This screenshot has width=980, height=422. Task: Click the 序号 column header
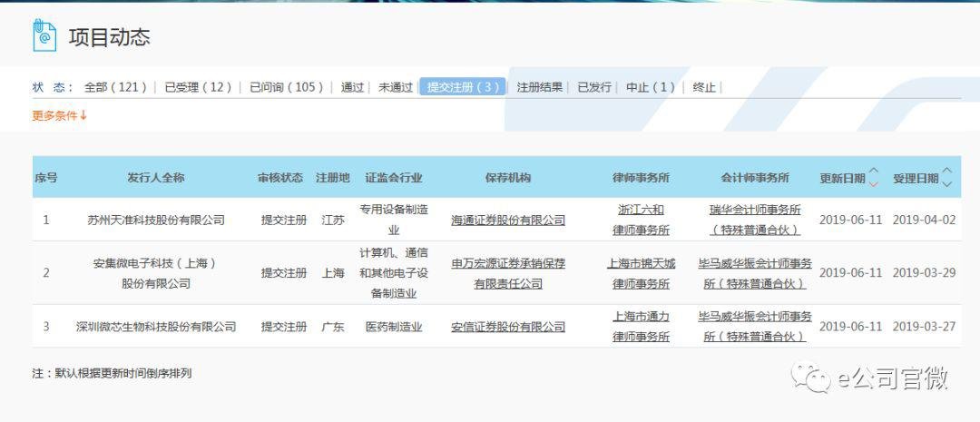[45, 178]
